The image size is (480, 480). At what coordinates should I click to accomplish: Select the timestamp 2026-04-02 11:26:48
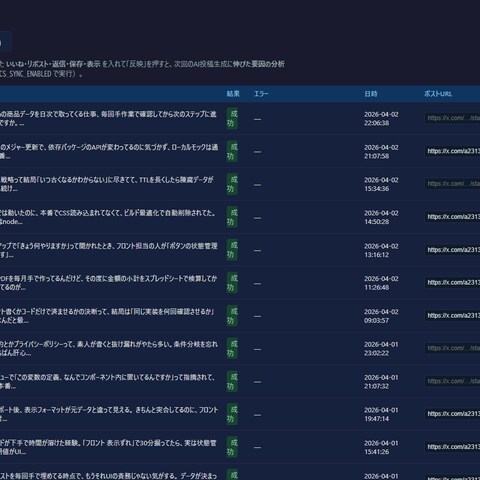(381, 283)
